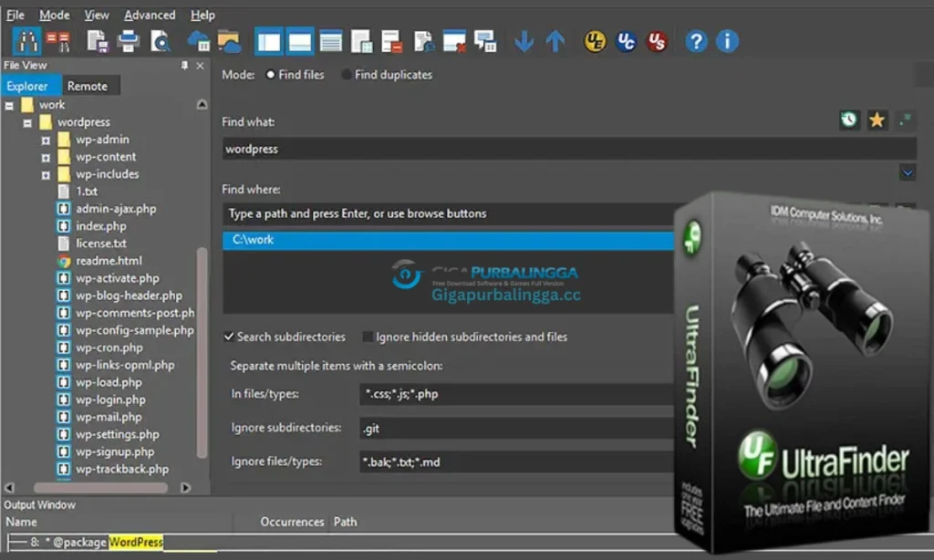Open the Advanced menu
Screen dimensions: 934x560
150,15
